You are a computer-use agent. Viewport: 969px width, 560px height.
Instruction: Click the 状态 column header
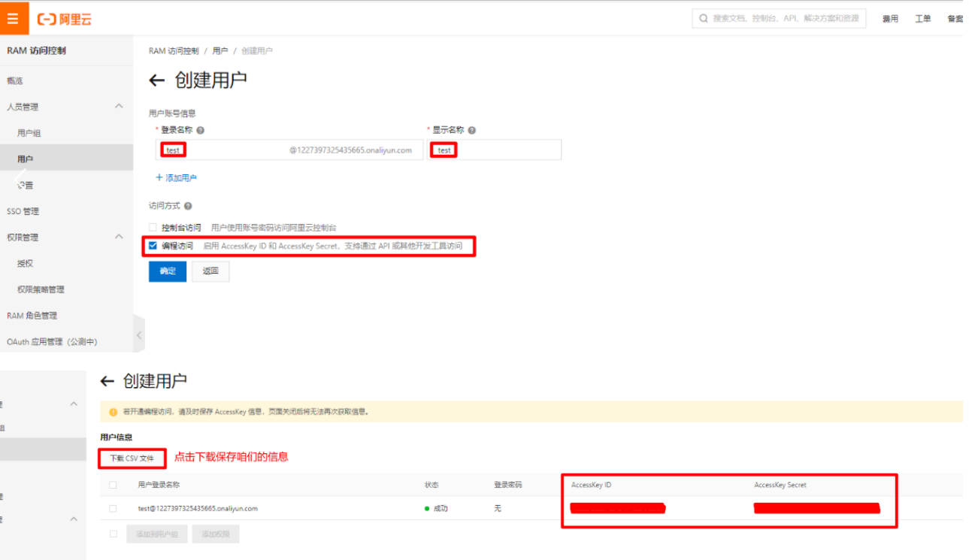click(x=432, y=486)
